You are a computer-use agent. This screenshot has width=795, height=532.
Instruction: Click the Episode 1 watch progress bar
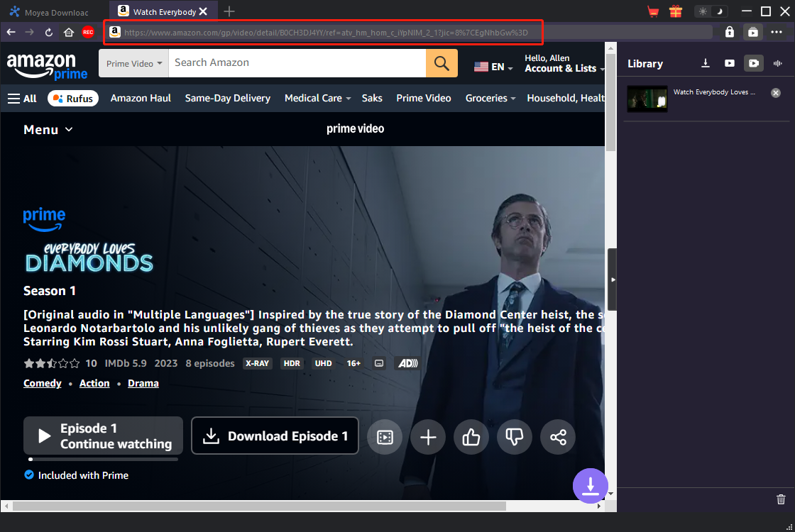pyautogui.click(x=104, y=460)
